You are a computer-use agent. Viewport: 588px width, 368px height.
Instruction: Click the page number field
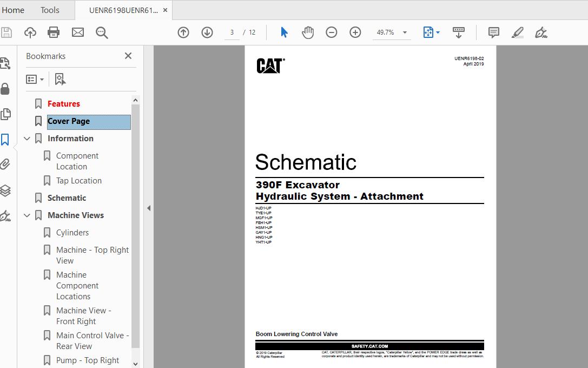(x=232, y=32)
